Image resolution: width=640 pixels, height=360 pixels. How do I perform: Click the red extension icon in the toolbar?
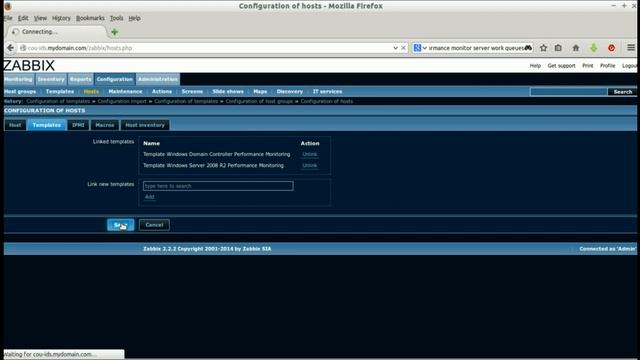[611, 48]
